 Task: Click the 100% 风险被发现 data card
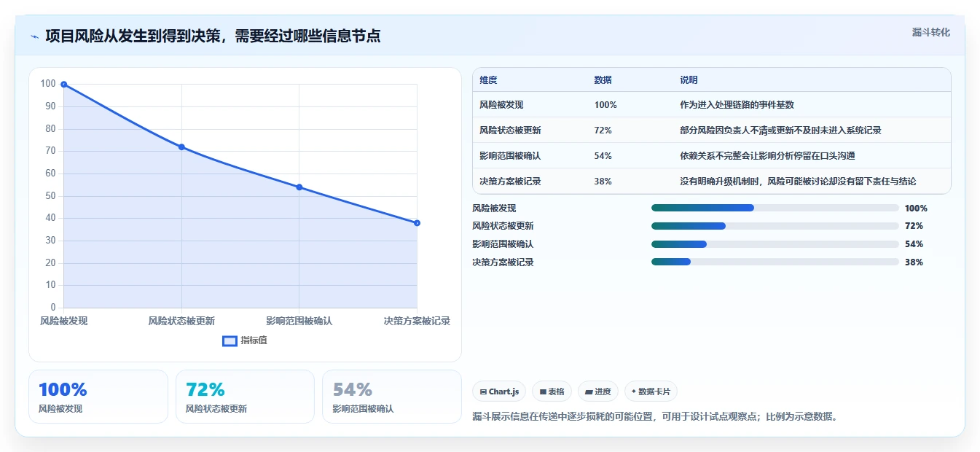(98, 397)
